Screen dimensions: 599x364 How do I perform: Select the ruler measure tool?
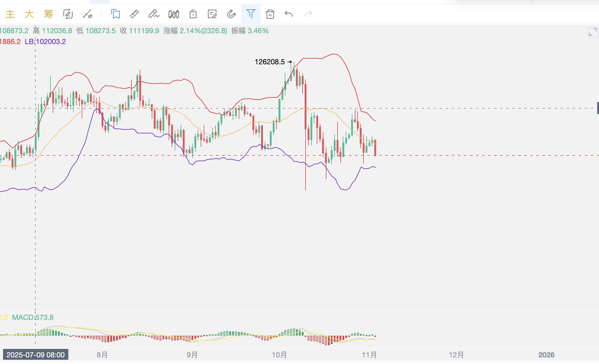click(134, 14)
